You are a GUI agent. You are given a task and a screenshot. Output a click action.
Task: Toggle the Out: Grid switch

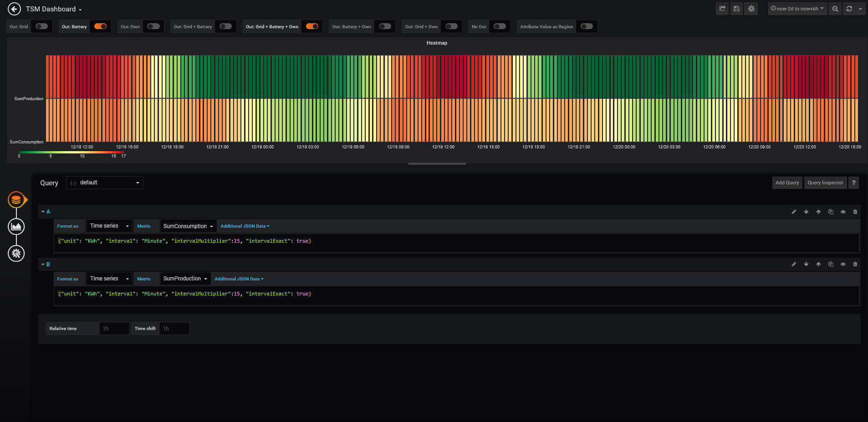pos(41,26)
